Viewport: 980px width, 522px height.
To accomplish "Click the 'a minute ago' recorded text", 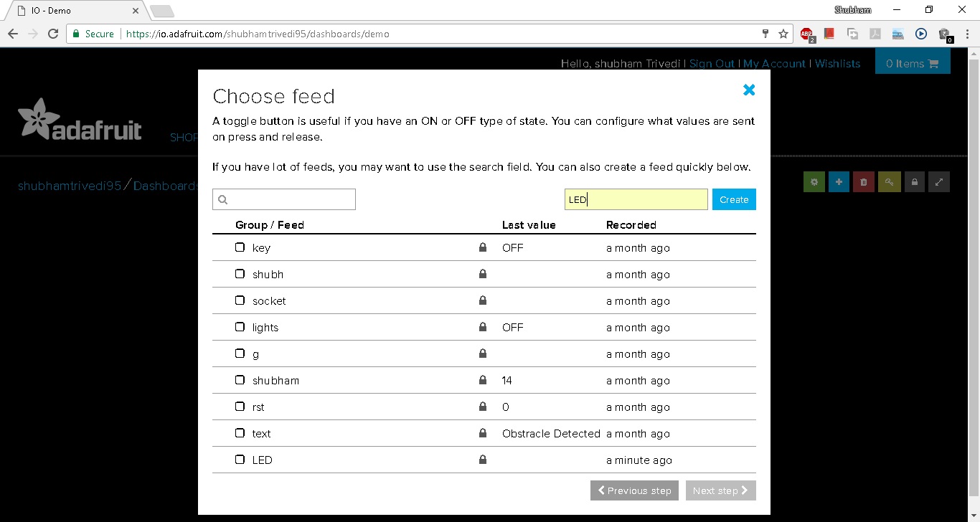I will pos(639,460).
